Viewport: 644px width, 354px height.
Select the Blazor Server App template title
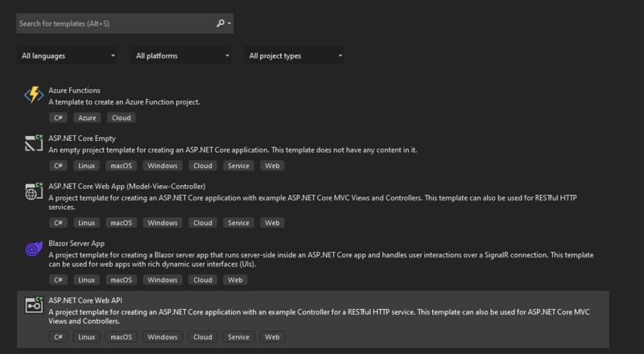(76, 243)
